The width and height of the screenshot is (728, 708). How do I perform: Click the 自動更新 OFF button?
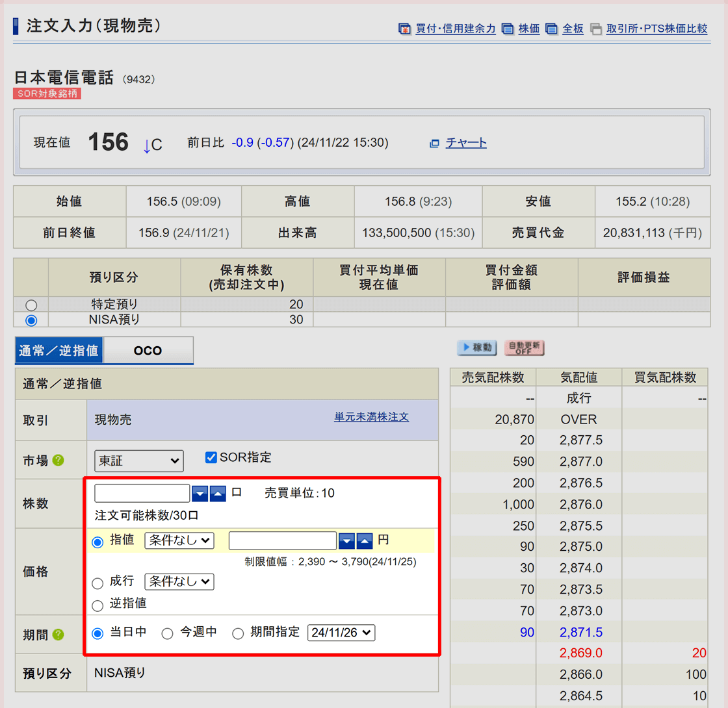click(524, 348)
